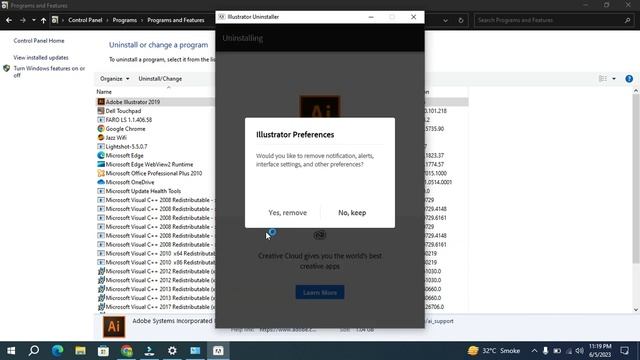Viewport: 640px width, 360px height.
Task: Open File Explorer from taskbar
Action: 80,351
